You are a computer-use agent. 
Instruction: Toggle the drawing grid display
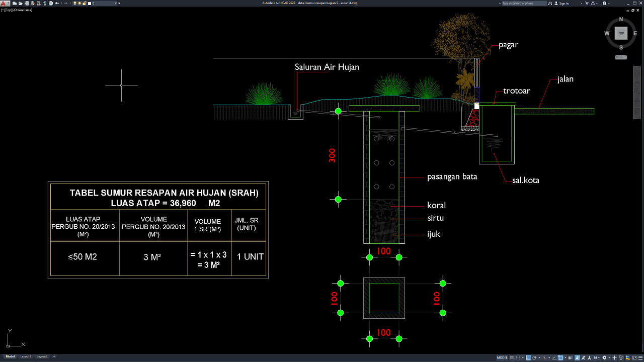513,357
